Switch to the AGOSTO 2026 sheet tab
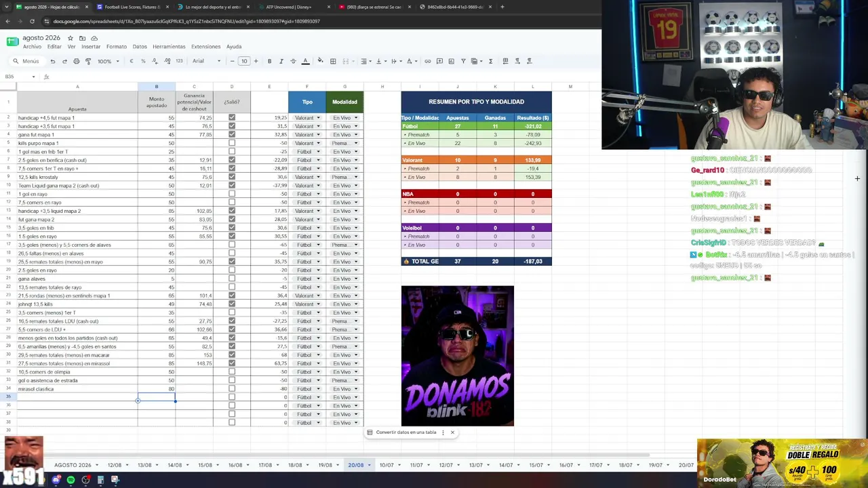This screenshot has width=868, height=488. [73, 465]
